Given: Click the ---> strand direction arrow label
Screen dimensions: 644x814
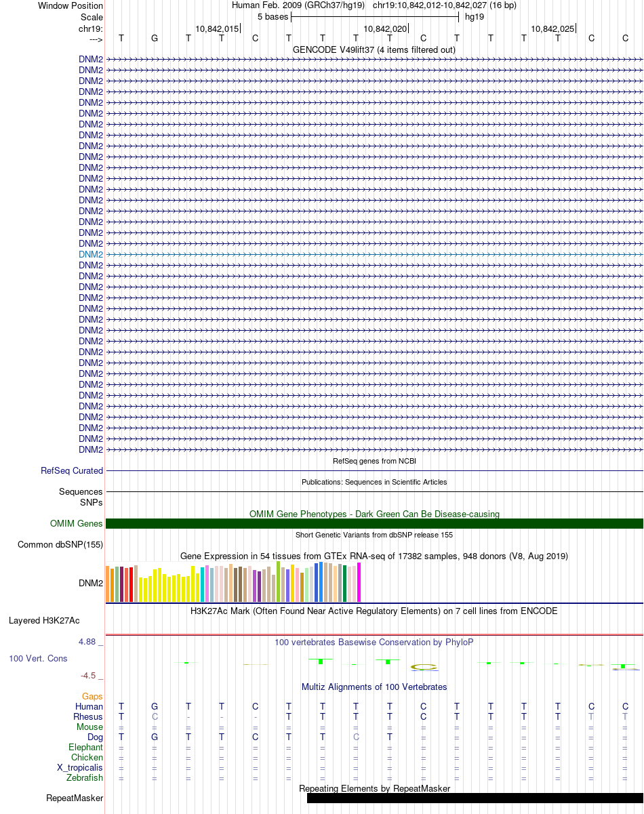Looking at the screenshot, I should coord(96,39).
